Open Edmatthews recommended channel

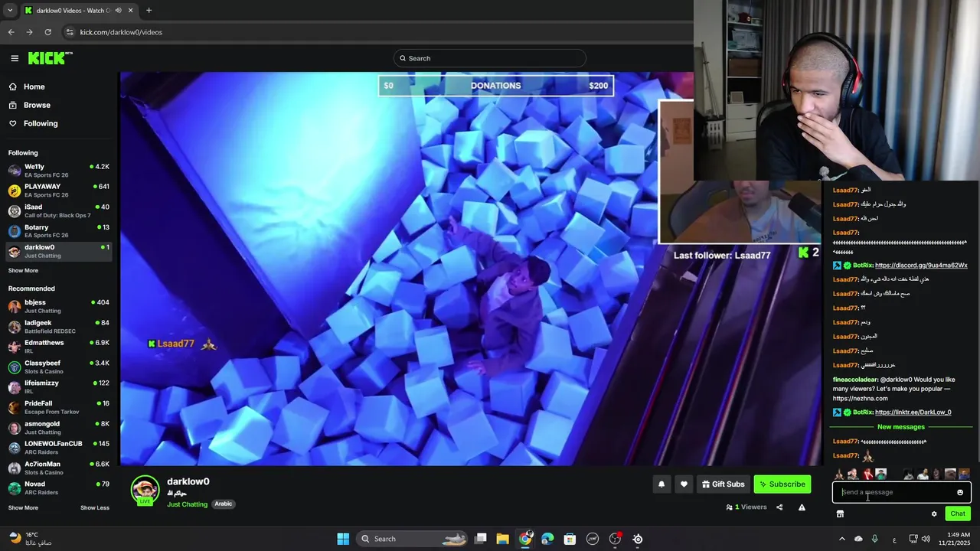(x=59, y=347)
